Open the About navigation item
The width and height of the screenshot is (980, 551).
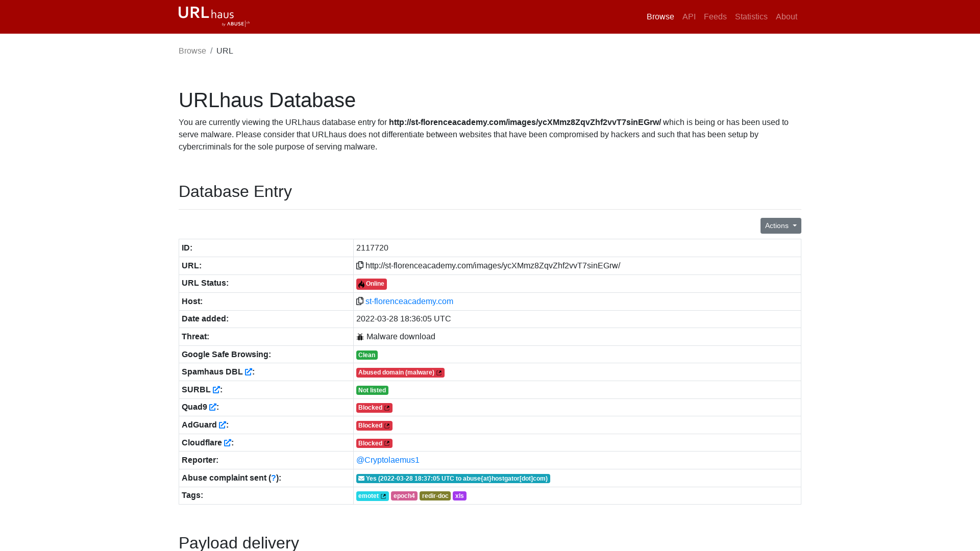[x=786, y=17]
